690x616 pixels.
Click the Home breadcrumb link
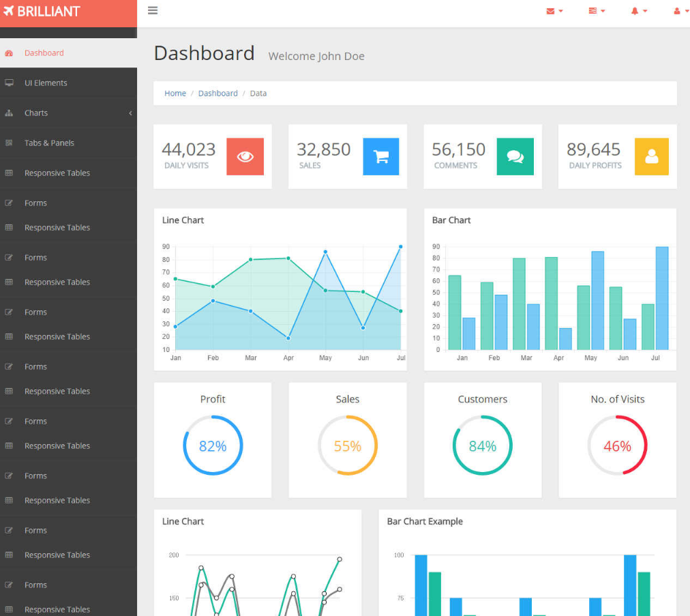coord(175,93)
